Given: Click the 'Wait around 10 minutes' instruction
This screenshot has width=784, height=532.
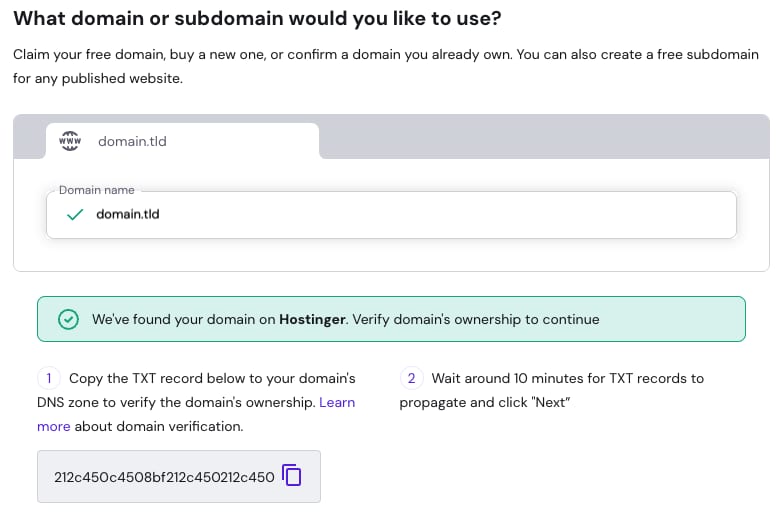Looking at the screenshot, I should (567, 378).
